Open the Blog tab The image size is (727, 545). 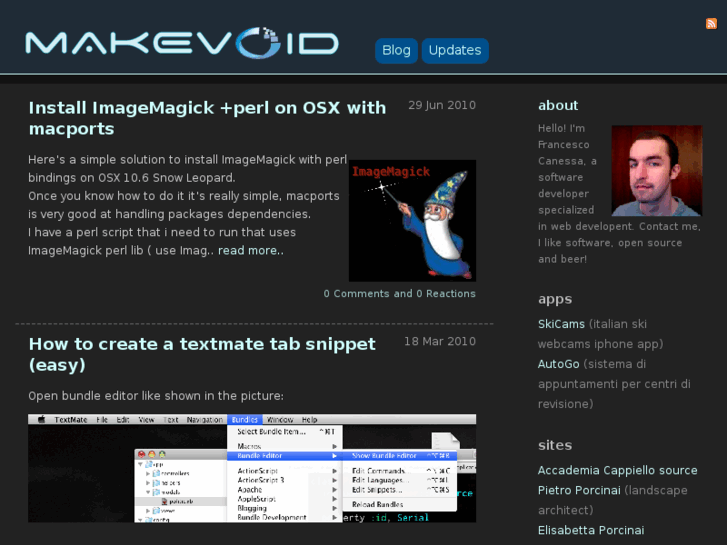pos(396,50)
